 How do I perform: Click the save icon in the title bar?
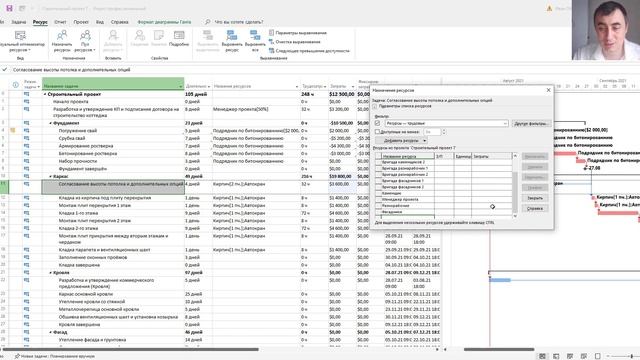(9, 8)
